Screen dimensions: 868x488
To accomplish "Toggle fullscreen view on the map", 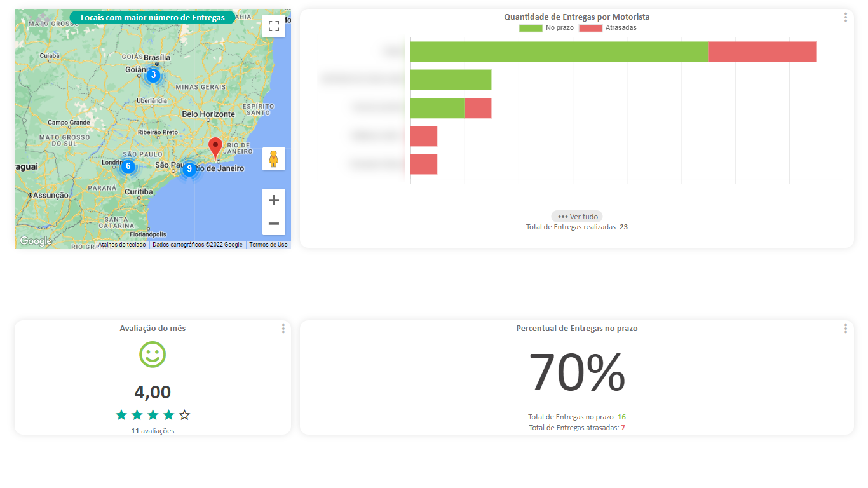I will [274, 26].
